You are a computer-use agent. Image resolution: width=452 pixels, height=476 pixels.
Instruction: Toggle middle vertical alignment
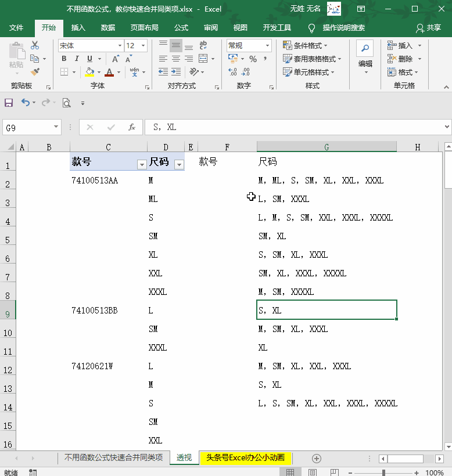click(176, 45)
